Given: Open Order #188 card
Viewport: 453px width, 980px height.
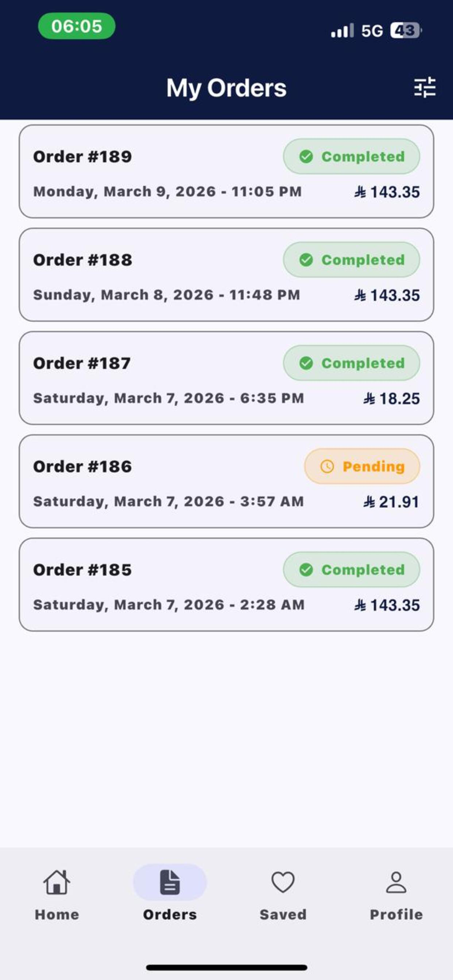Looking at the screenshot, I should pos(226,275).
